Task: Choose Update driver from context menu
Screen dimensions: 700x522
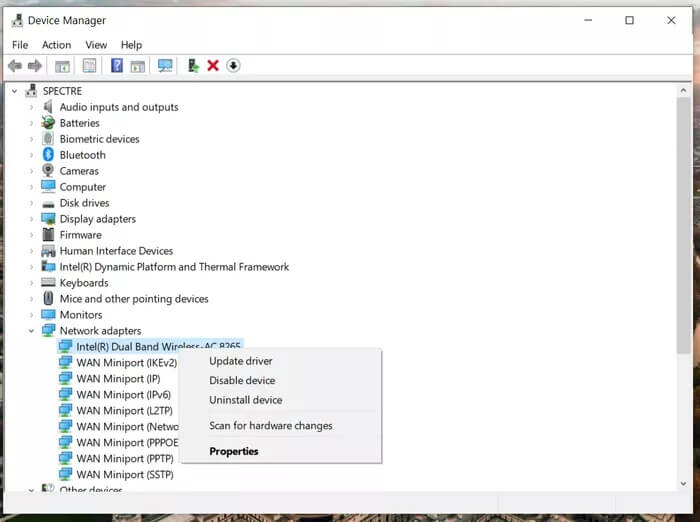Action: 281,361
